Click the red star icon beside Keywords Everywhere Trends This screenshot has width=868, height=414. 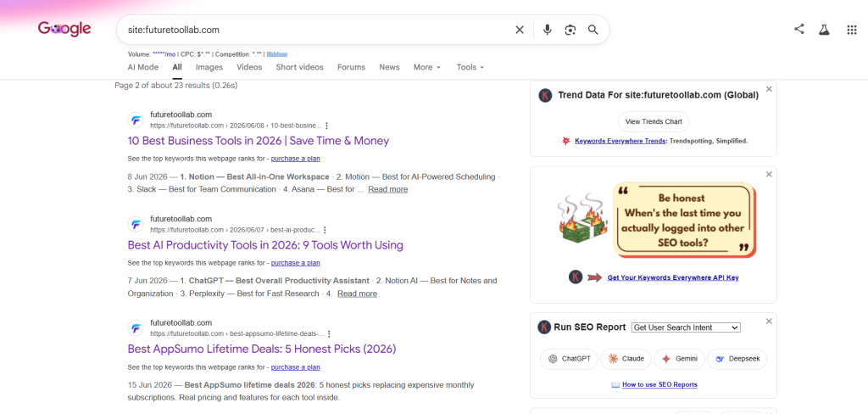coord(565,142)
